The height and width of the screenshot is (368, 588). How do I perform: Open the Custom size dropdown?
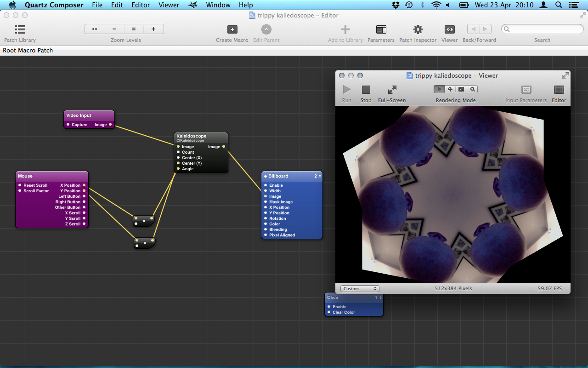(x=360, y=288)
